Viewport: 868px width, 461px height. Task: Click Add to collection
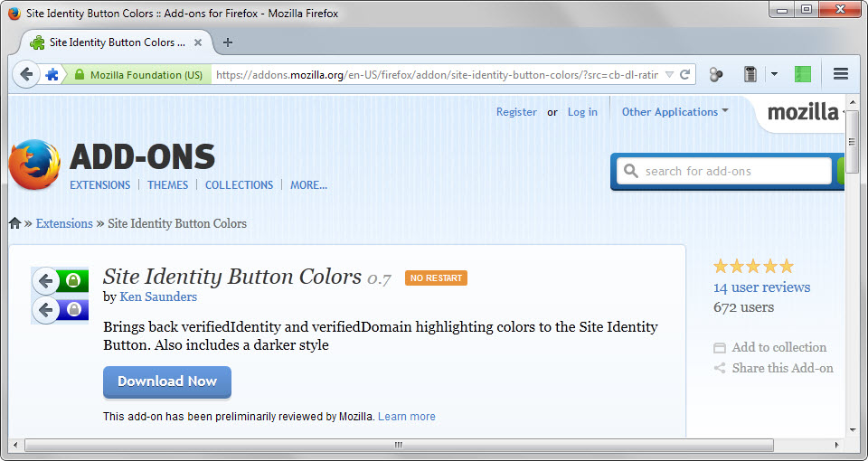point(779,347)
